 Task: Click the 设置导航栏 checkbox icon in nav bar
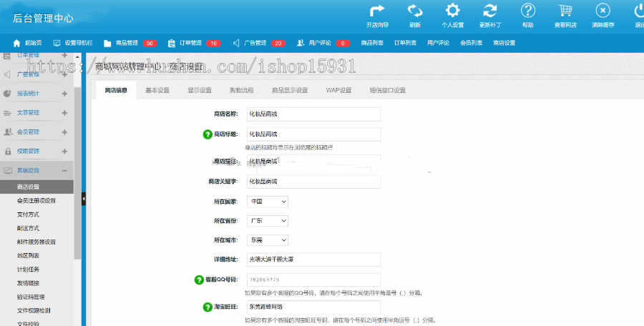57,43
